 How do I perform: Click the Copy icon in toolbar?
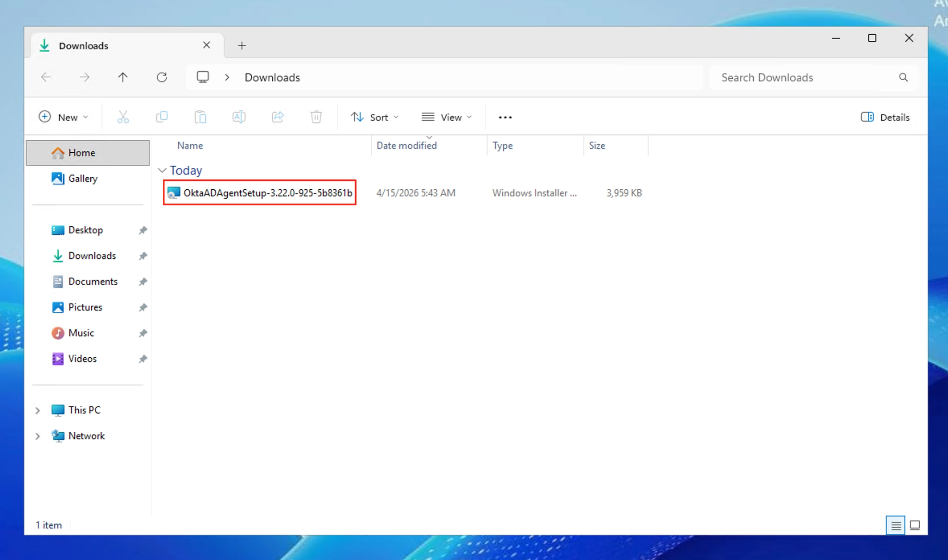(x=162, y=117)
